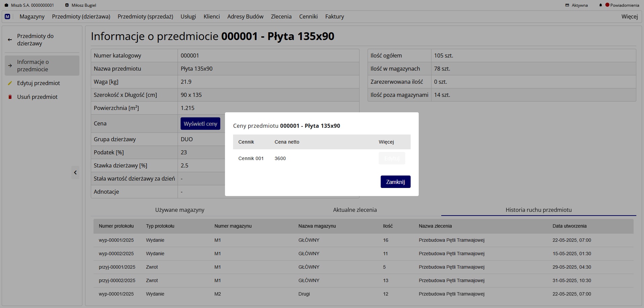The image size is (644, 308).
Task: Click the Wyświetl ceny button
Action: coord(200,124)
